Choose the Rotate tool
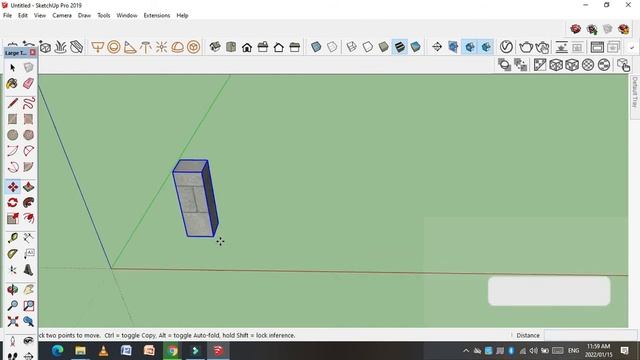 12,202
